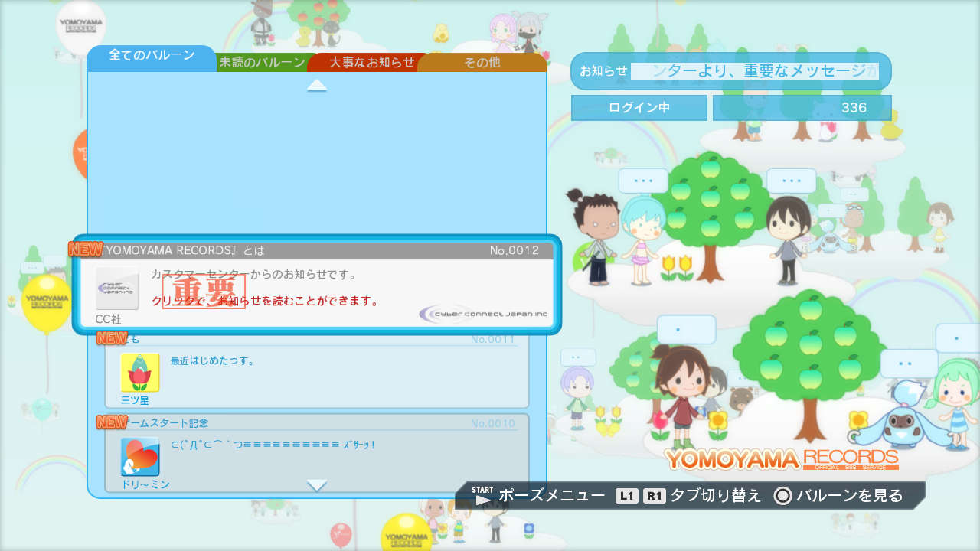Click the speech bubble above the blue creature
Viewport: 980px width, 551px height.
tap(909, 364)
